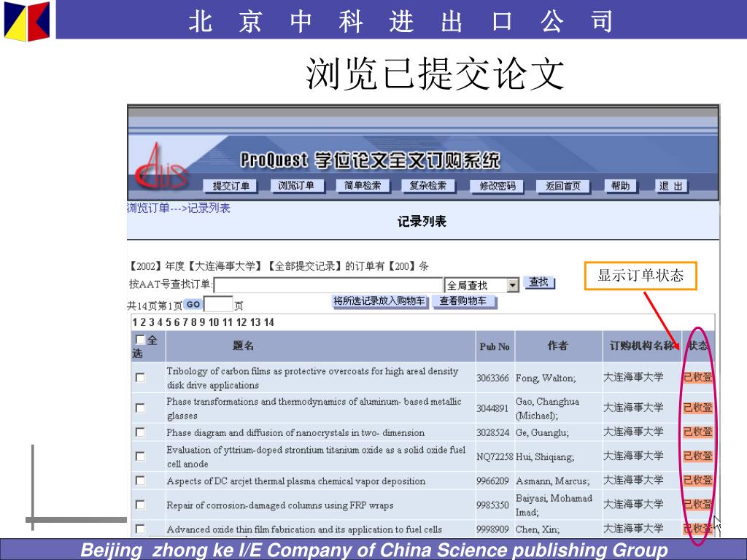Check the Phase transformations row checkbox
The image size is (747, 560).
coord(140,408)
